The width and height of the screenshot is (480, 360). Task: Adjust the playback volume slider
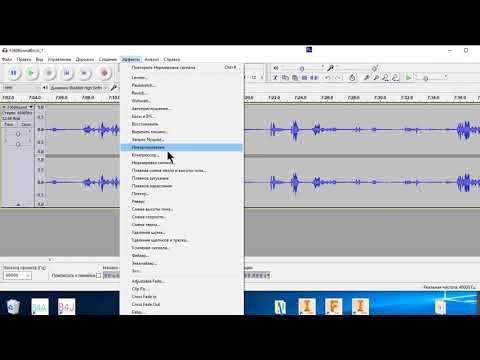[301, 68]
